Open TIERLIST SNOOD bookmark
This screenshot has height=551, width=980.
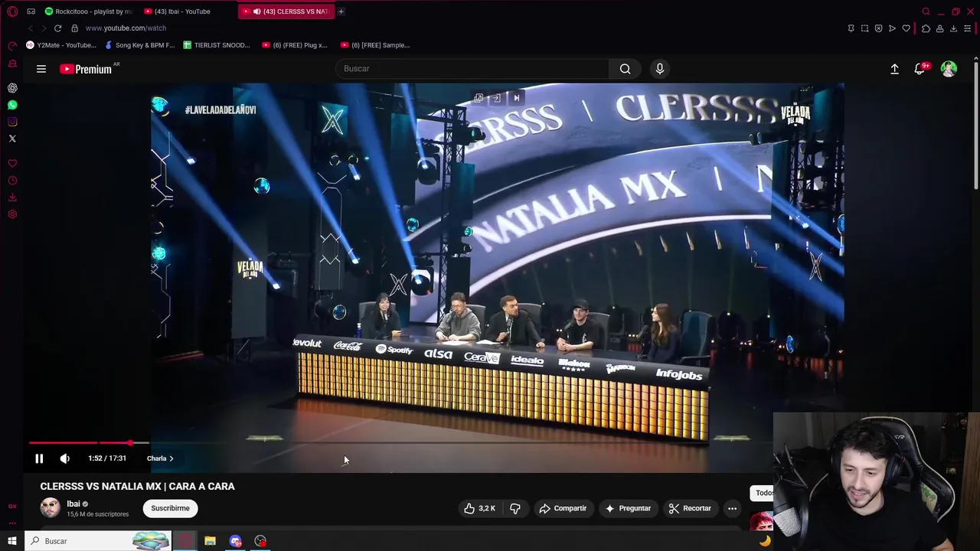click(x=217, y=45)
